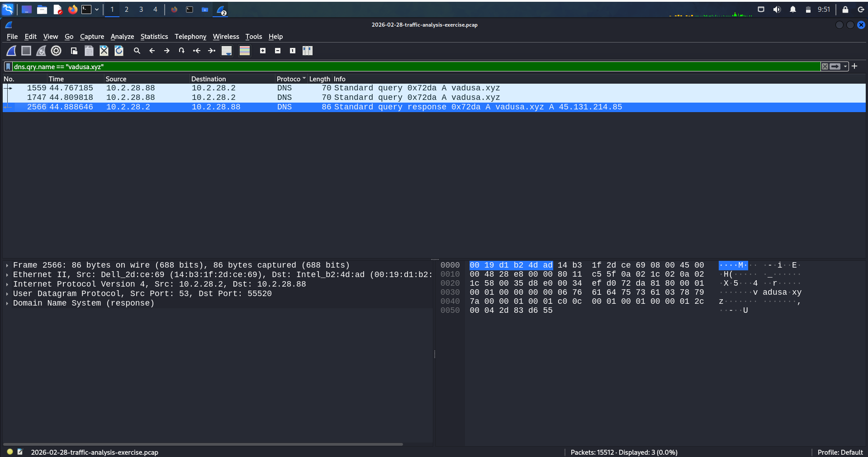Screen dimensions: 868x457
Task: Reload the pcap with the reload file icon
Action: pyautogui.click(x=119, y=51)
